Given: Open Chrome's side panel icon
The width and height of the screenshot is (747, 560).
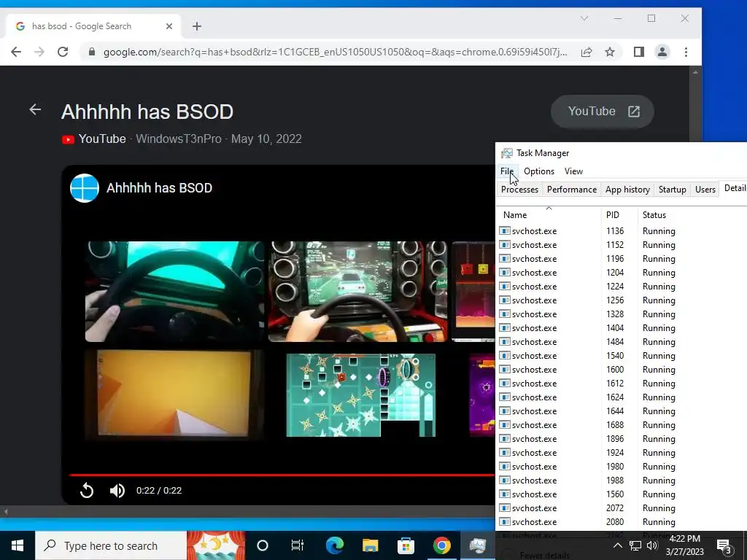Looking at the screenshot, I should coord(639,52).
